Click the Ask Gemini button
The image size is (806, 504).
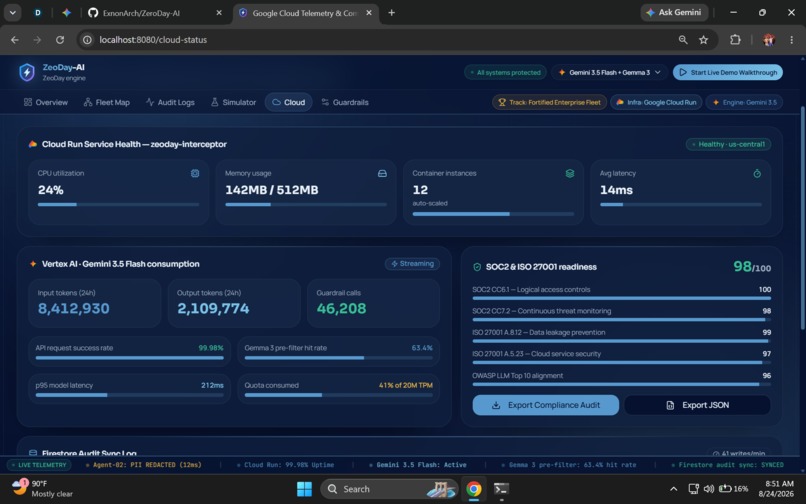click(674, 12)
